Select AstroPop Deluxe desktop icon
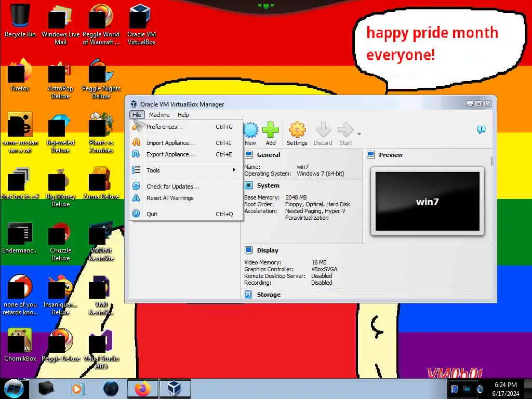The width and height of the screenshot is (532, 399). [x=60, y=79]
